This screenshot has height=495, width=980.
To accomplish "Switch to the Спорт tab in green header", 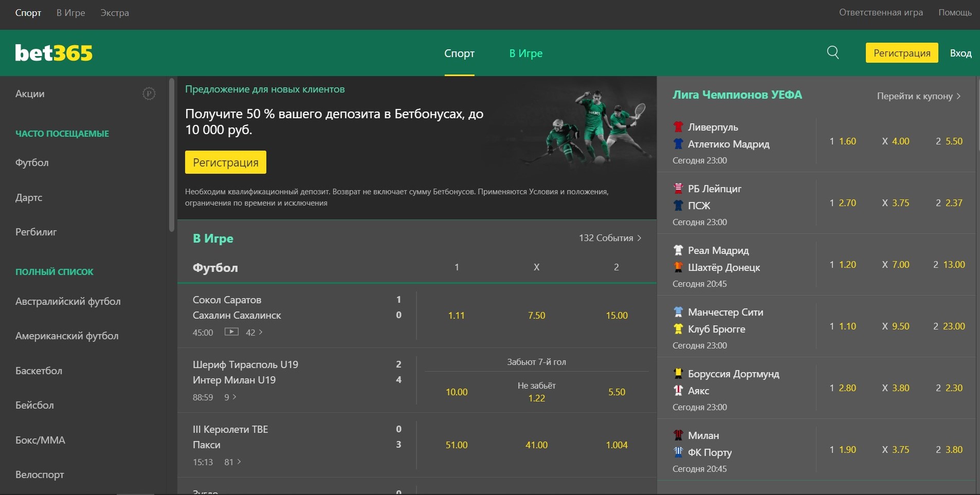I will (x=460, y=53).
